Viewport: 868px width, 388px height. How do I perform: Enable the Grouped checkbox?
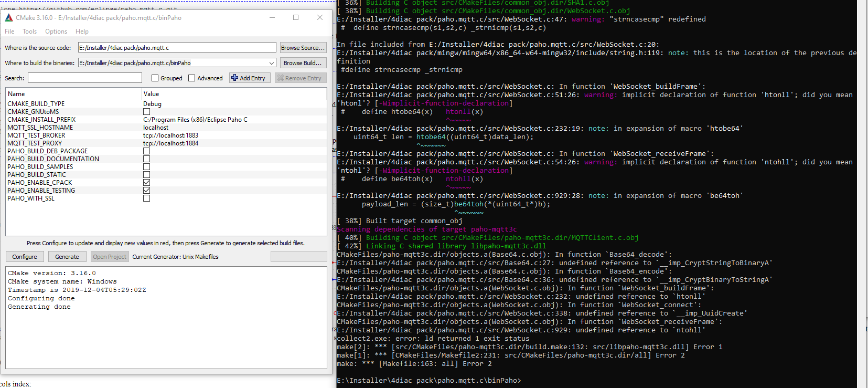tap(155, 78)
